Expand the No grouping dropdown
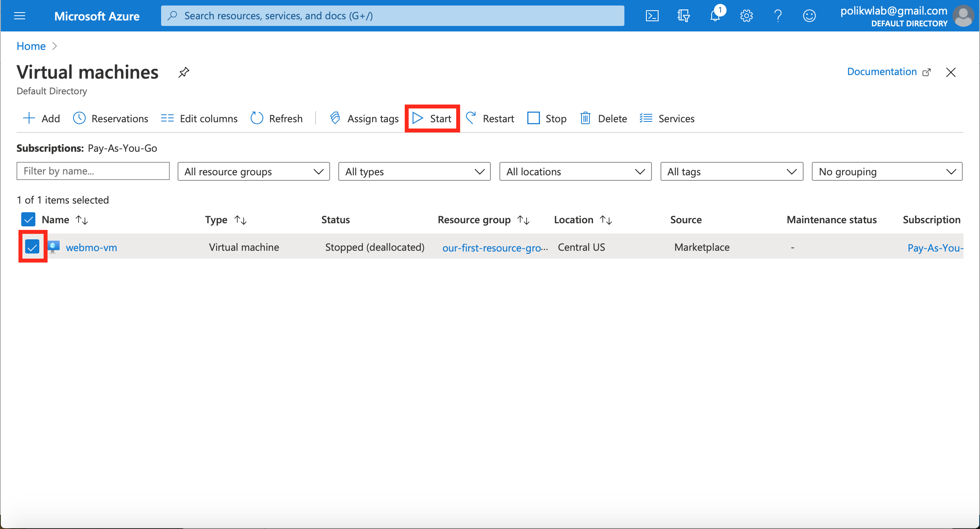Screen dimensions: 980x529 (x=886, y=172)
